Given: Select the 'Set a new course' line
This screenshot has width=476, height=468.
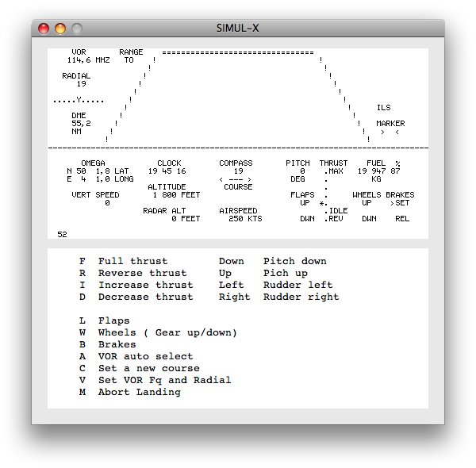Looking at the screenshot, I should 148,368.
